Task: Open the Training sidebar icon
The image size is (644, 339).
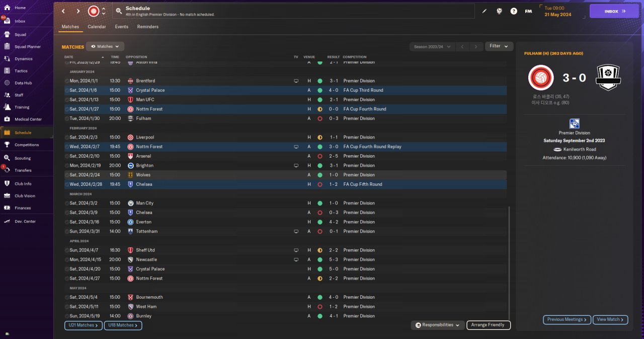Action: coord(7,107)
